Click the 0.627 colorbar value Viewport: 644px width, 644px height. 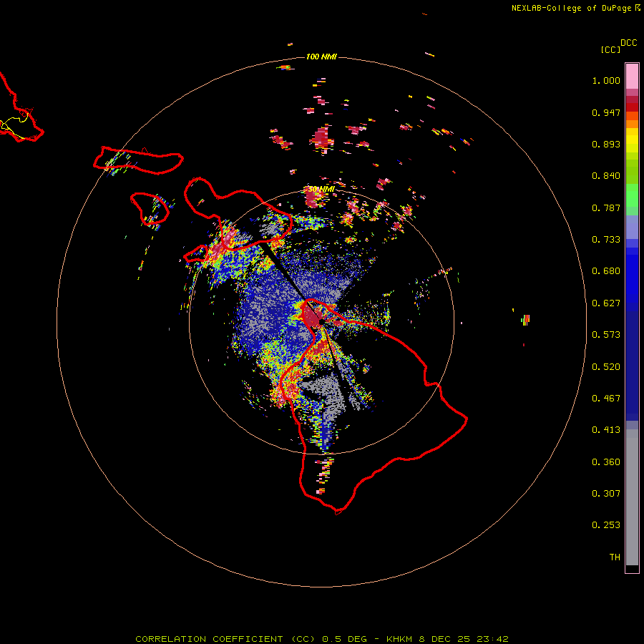pos(606,303)
